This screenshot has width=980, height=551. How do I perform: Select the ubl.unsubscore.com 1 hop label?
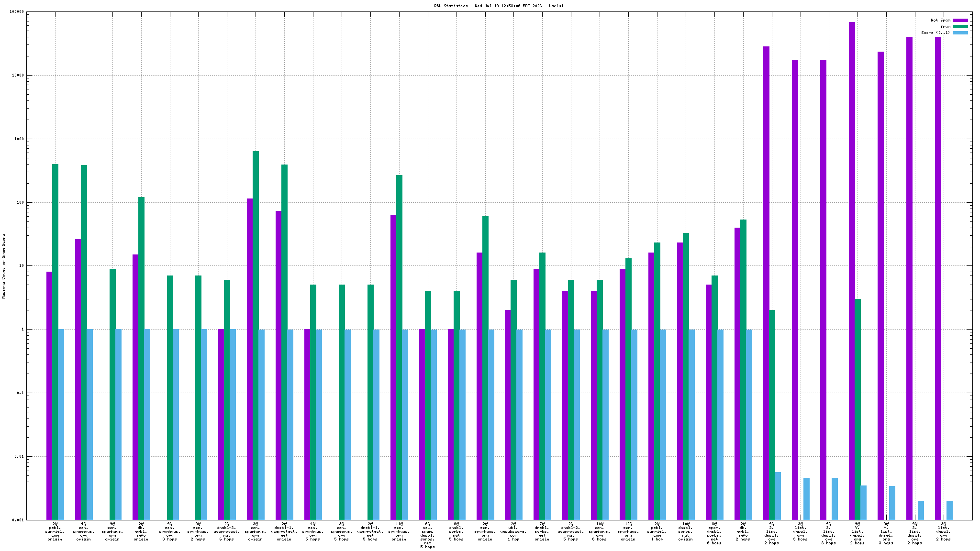(513, 531)
